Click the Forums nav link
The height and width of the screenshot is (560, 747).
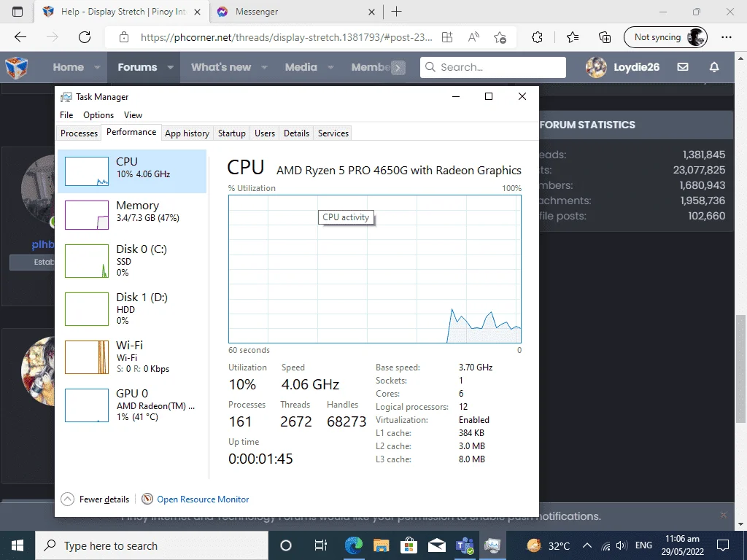click(x=137, y=67)
